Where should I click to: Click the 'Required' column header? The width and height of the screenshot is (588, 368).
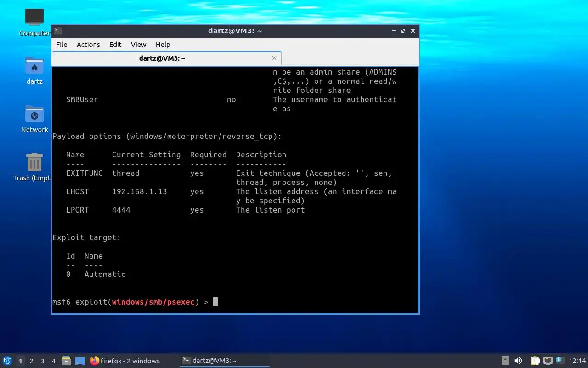pyautogui.click(x=209, y=155)
